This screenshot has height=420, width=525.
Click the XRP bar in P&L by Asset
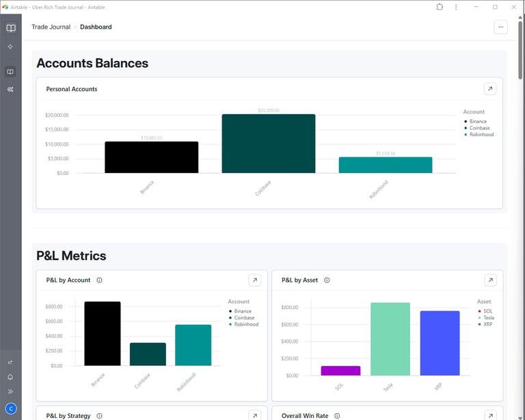[440, 343]
